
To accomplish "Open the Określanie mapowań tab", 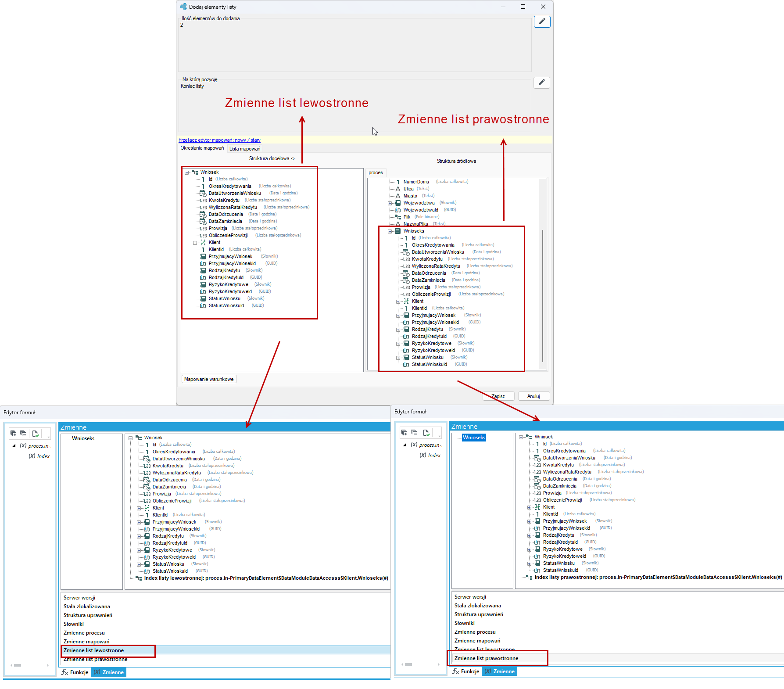I will pyautogui.click(x=202, y=148).
